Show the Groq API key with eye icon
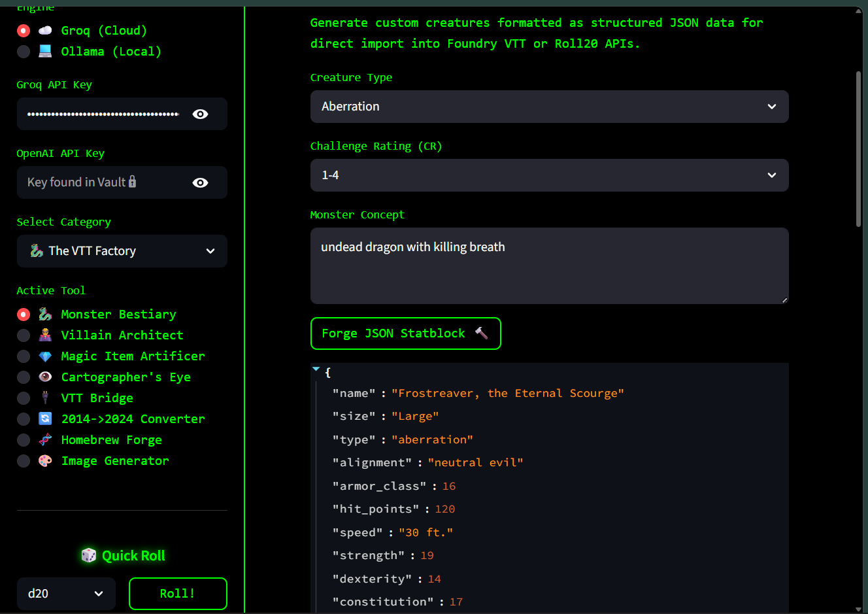 201,114
